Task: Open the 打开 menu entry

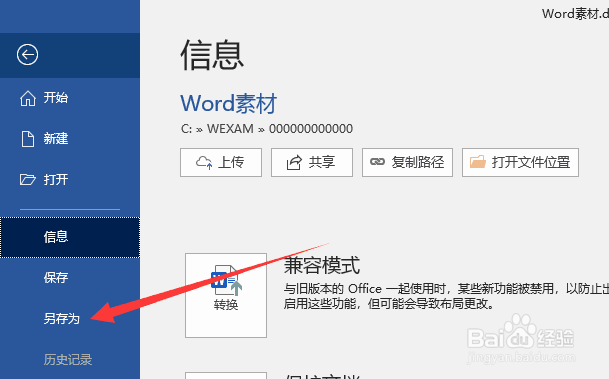Action: 70,179
